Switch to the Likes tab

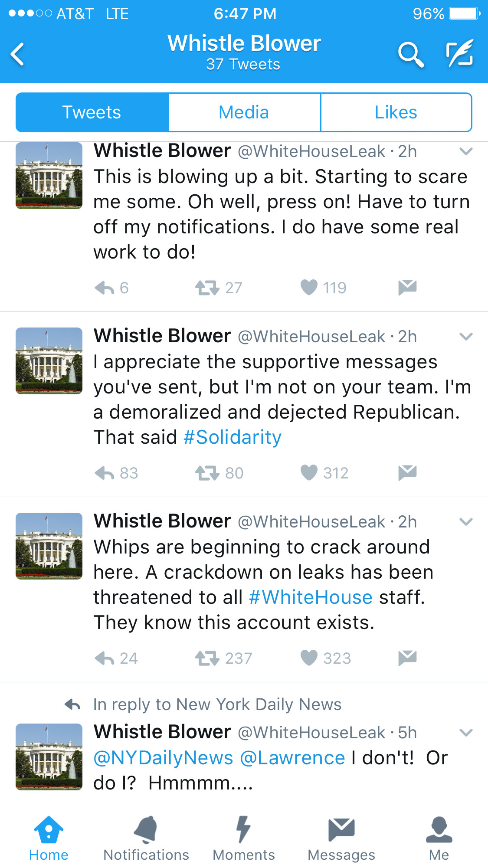(x=396, y=112)
